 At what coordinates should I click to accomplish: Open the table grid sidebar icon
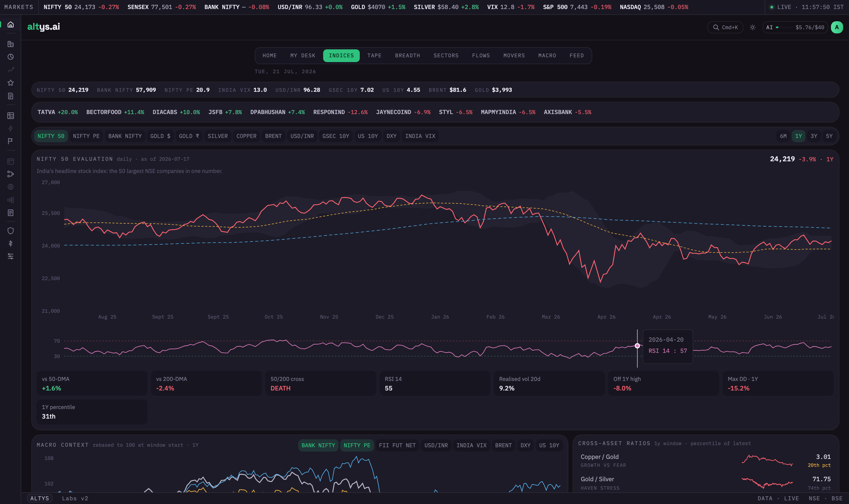point(11,115)
